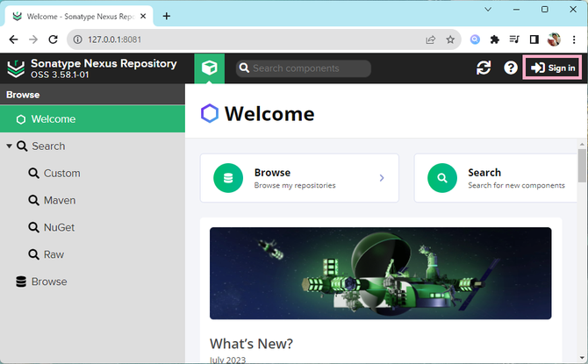Focus the Search components field

304,68
